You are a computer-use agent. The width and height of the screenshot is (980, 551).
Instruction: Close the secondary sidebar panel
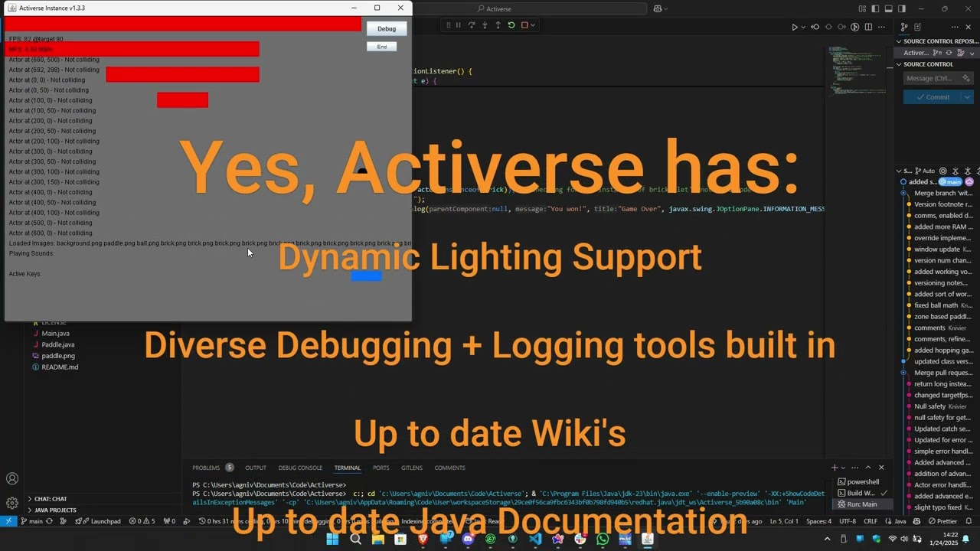[968, 27]
